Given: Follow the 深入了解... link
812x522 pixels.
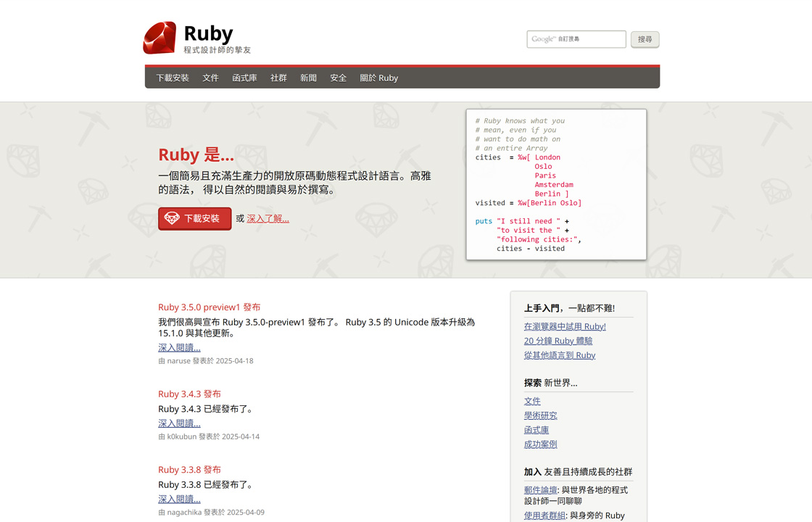Looking at the screenshot, I should [268, 218].
